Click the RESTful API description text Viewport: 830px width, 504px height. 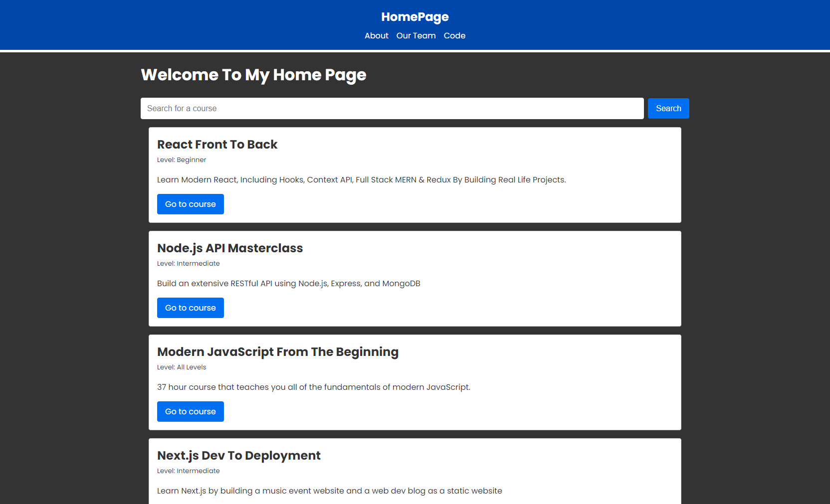288,284
